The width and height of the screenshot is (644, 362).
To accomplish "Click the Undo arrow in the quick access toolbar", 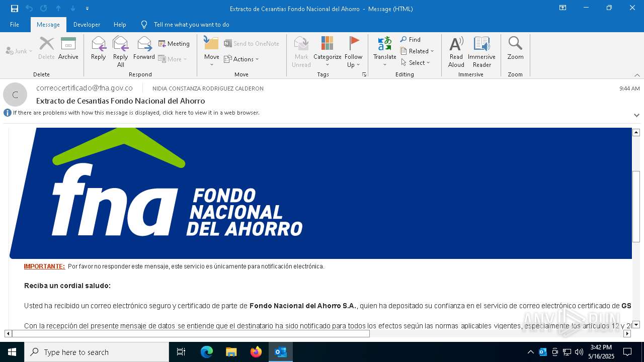I will tap(29, 9).
